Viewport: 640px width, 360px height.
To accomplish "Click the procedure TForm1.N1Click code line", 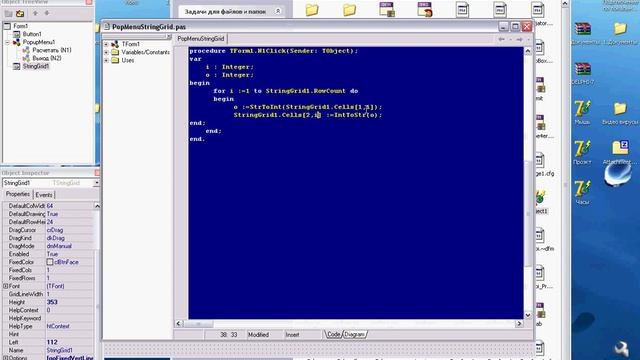I will coord(273,51).
